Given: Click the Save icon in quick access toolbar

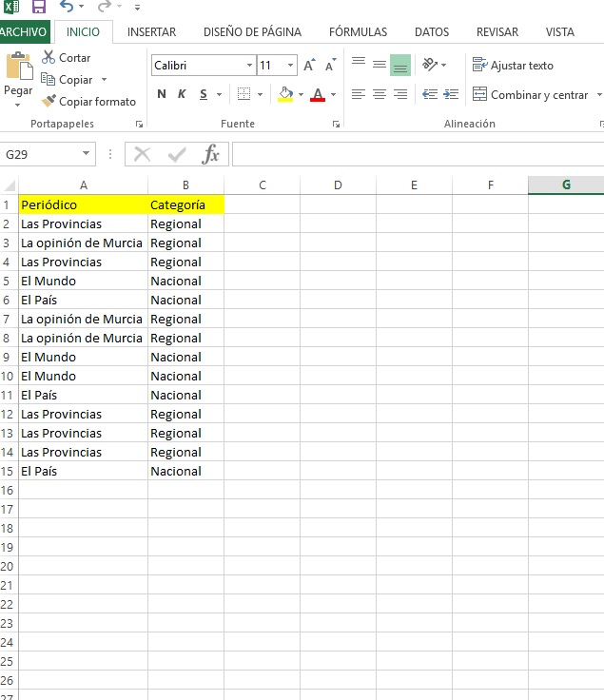Looking at the screenshot, I should click(x=39, y=7).
